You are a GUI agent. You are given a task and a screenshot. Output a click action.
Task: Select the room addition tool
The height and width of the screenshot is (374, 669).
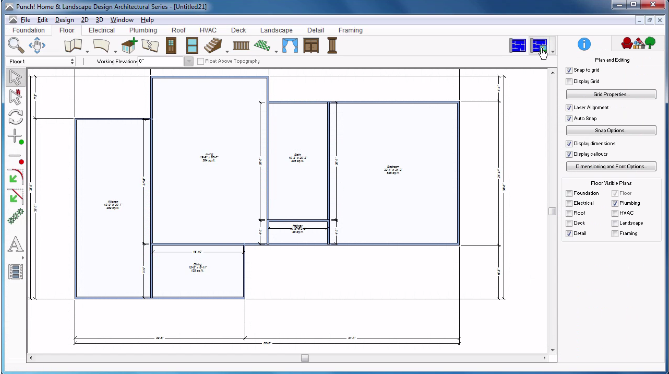click(129, 45)
